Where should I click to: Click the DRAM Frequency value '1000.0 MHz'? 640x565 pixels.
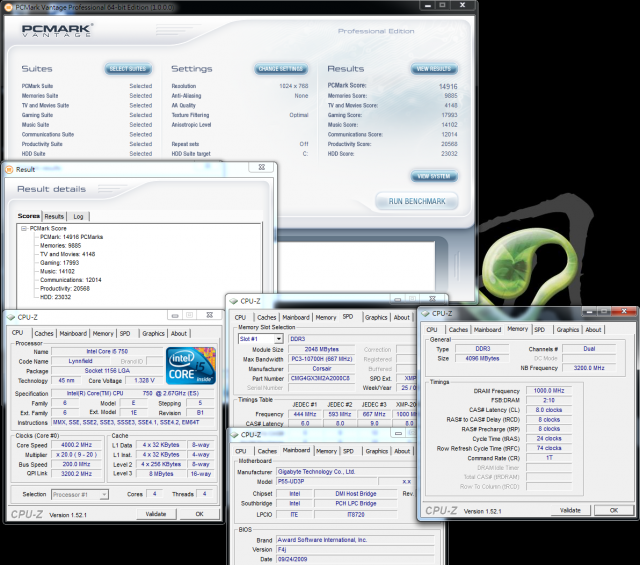pyautogui.click(x=549, y=391)
